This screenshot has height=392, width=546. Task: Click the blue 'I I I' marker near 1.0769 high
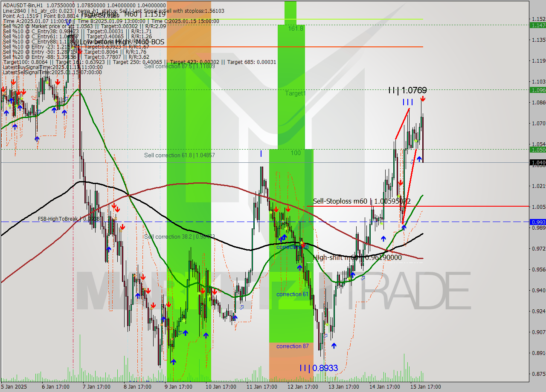point(408,102)
